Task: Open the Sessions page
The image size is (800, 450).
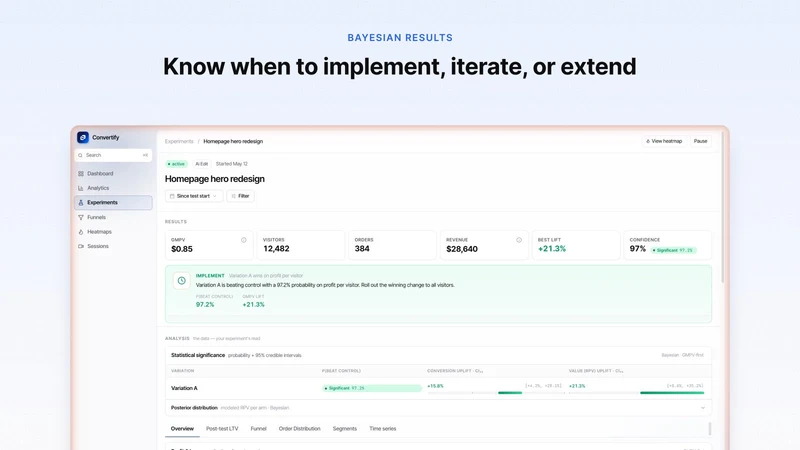Action: tap(113, 246)
